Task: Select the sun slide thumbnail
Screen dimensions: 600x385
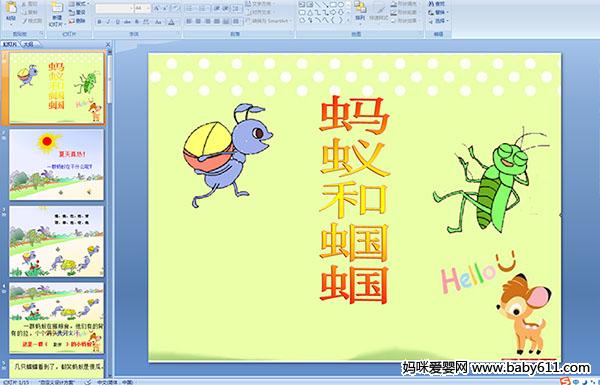Action: point(57,164)
